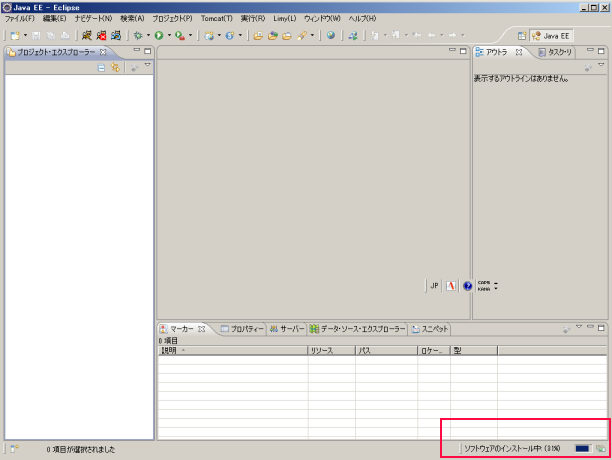
Task: Click the Save disk icon
Action: pos(36,36)
